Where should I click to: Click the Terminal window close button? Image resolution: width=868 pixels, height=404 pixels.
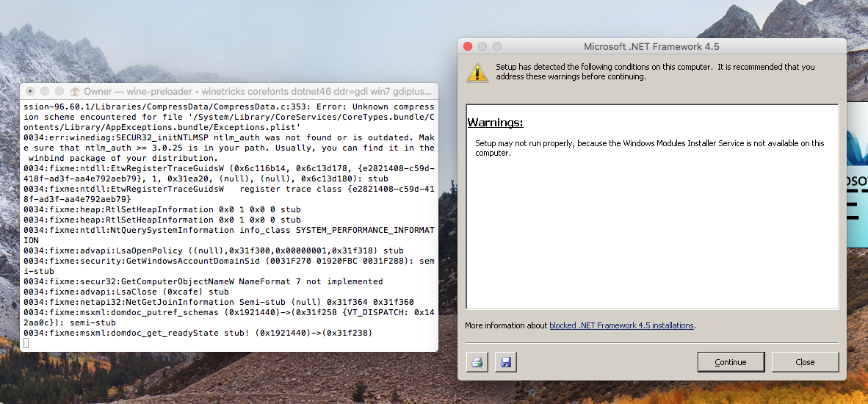tap(30, 91)
